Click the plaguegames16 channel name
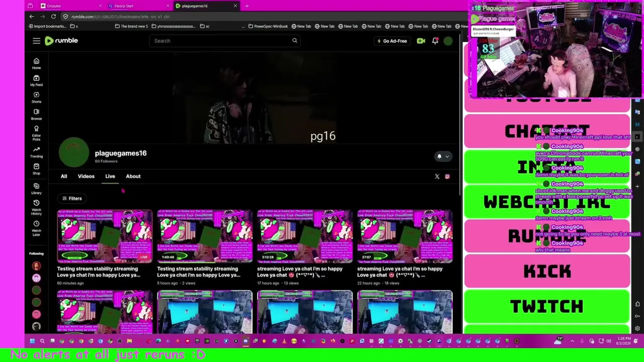Viewport: 644px width, 362px height. [121, 153]
